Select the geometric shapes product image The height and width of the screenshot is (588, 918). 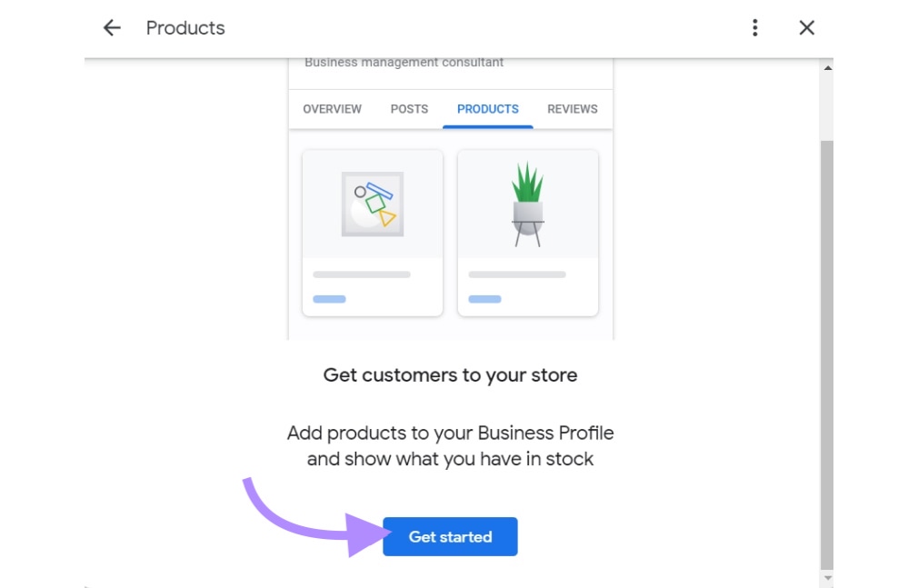tap(372, 202)
